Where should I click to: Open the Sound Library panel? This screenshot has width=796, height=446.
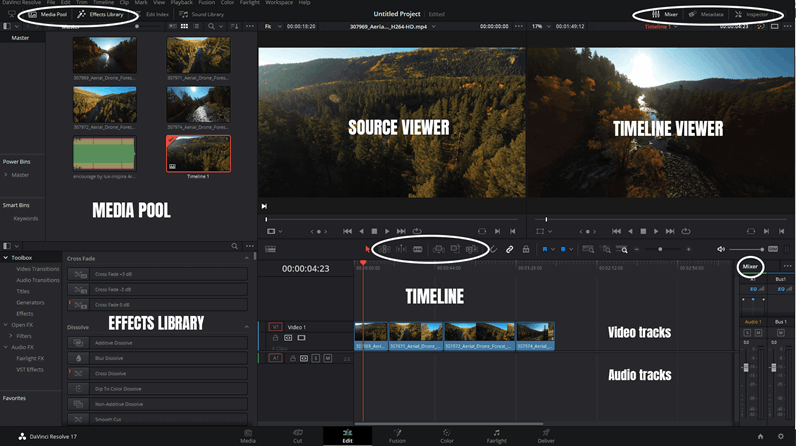[x=201, y=15]
